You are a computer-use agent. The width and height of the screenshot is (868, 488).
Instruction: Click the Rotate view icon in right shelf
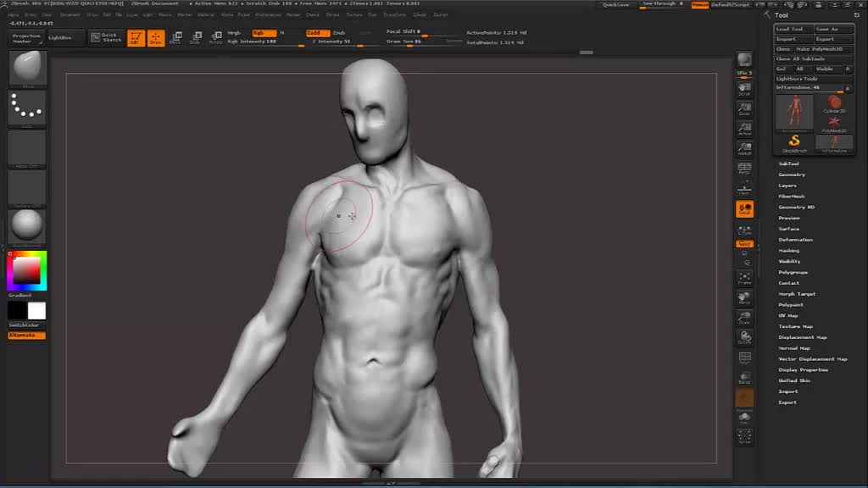744,338
